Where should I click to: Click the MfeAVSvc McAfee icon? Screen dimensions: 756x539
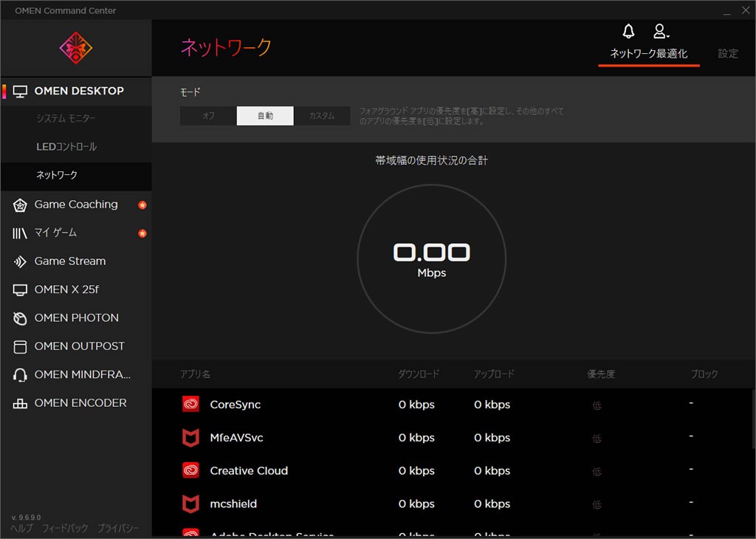[191, 437]
